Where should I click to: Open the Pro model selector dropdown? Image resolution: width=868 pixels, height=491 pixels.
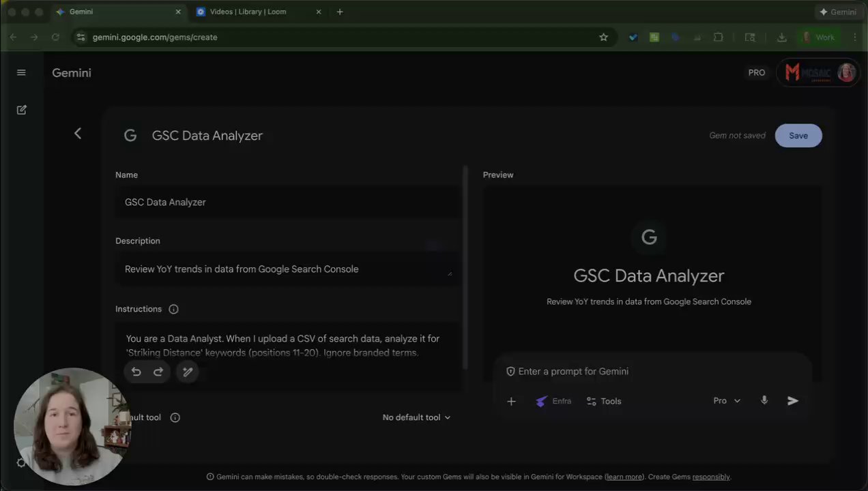coord(727,401)
